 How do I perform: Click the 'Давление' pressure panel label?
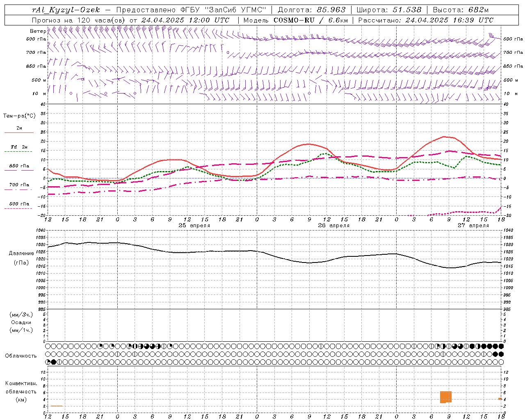(21, 253)
